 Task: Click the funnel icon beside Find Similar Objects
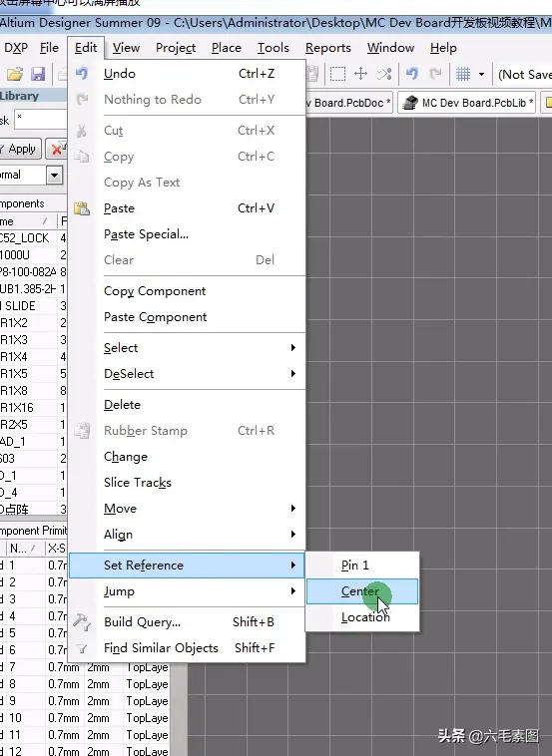pyautogui.click(x=82, y=648)
